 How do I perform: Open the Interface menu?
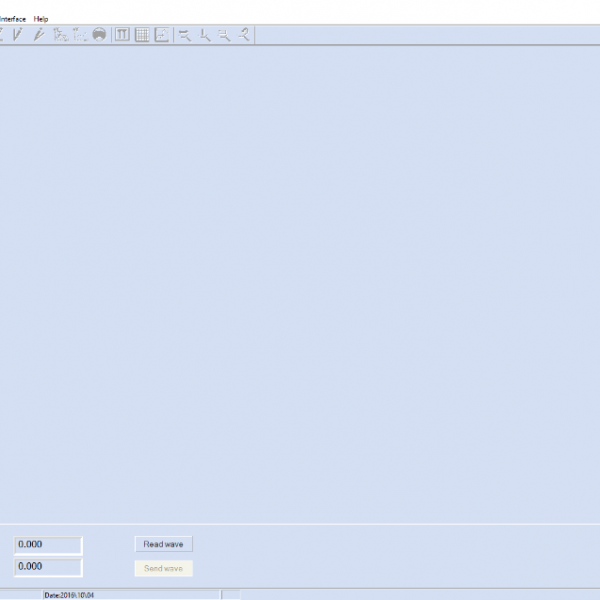click(12, 19)
